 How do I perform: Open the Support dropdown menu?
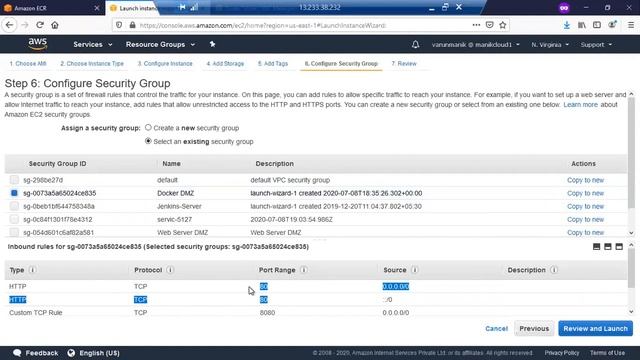point(596,44)
